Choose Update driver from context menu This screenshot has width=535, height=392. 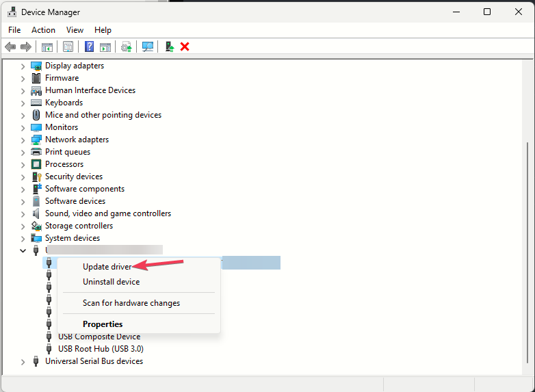(139, 267)
